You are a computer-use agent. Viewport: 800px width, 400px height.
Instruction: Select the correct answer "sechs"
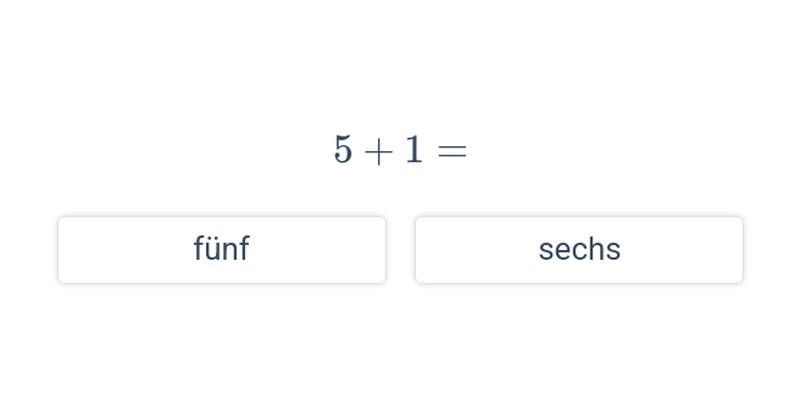pyautogui.click(x=579, y=250)
